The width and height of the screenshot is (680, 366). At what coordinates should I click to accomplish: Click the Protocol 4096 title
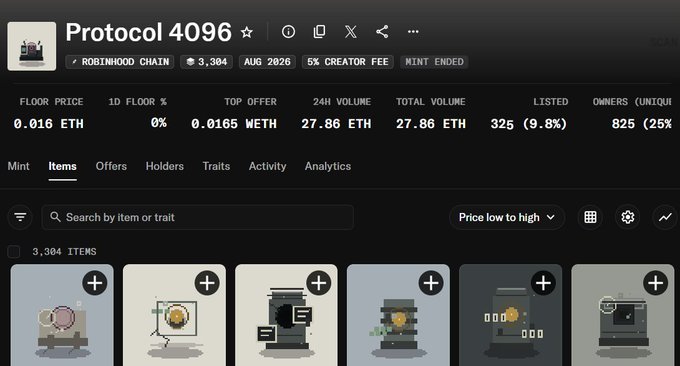tap(149, 32)
